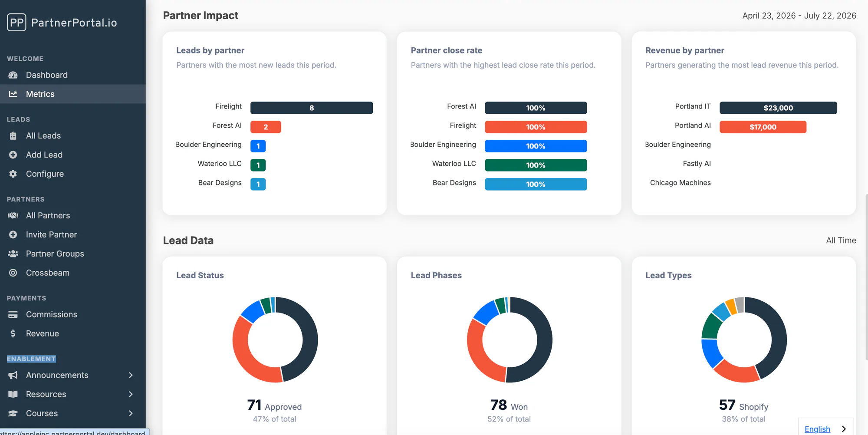Click the Partner Groups people icon
The width and height of the screenshot is (868, 435).
[x=13, y=254]
